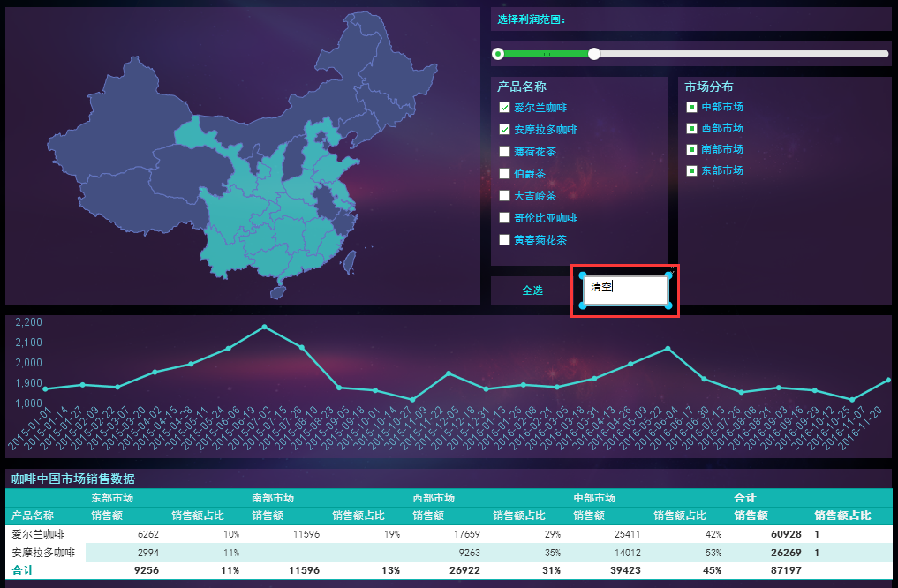Click the Hainan island on the map

pos(278,292)
